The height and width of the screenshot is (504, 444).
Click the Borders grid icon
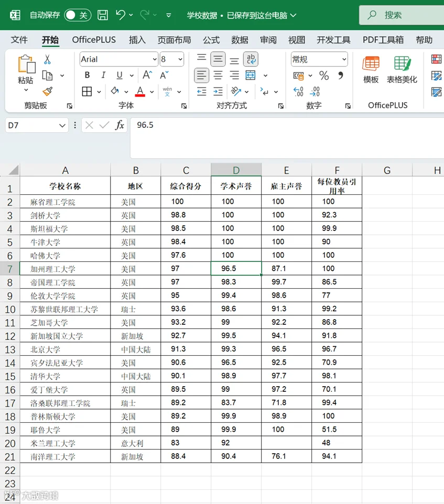87,92
